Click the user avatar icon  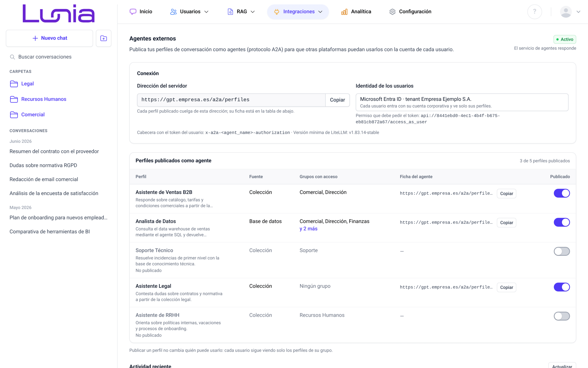coord(566,12)
